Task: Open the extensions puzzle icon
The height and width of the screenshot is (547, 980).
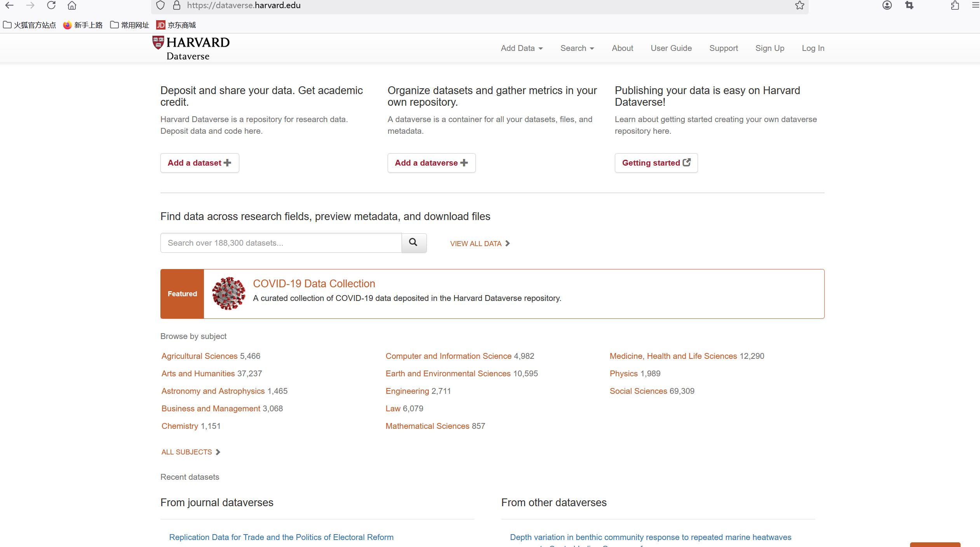Action: click(x=955, y=5)
